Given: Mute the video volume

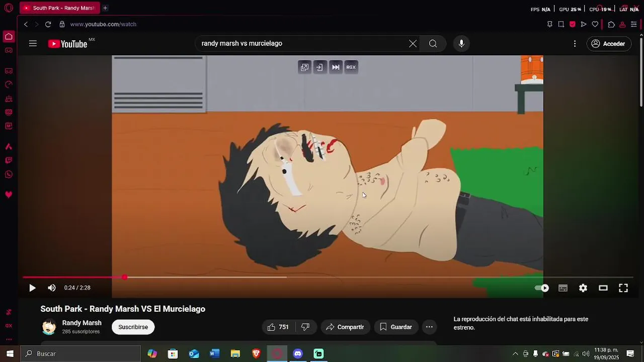Looking at the screenshot, I should coord(52,288).
